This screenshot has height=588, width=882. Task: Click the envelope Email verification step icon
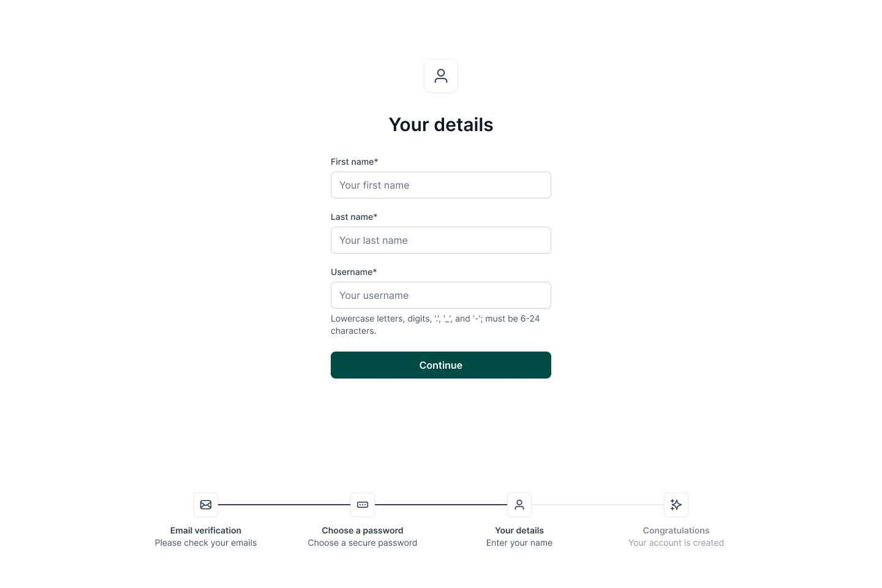click(x=206, y=505)
